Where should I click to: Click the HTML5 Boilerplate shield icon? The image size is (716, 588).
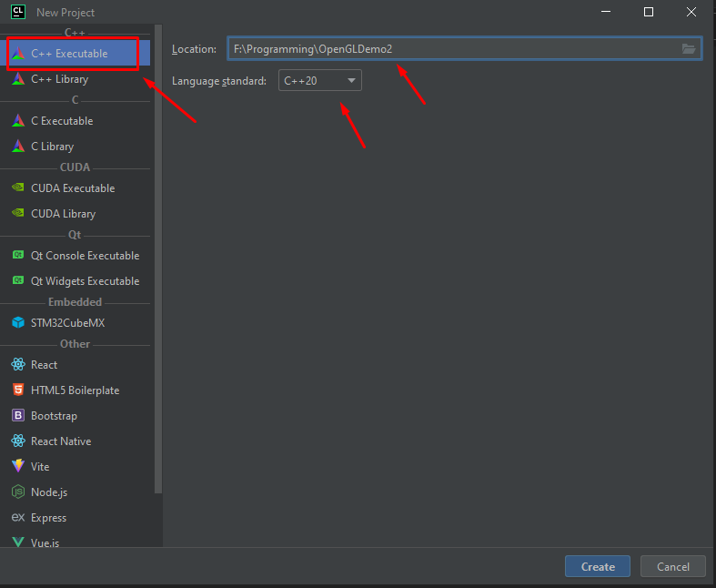tap(18, 390)
